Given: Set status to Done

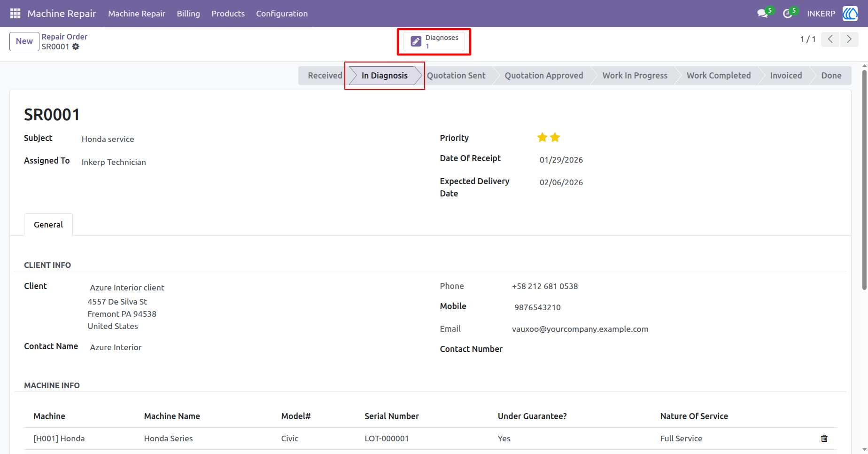Looking at the screenshot, I should coord(831,76).
